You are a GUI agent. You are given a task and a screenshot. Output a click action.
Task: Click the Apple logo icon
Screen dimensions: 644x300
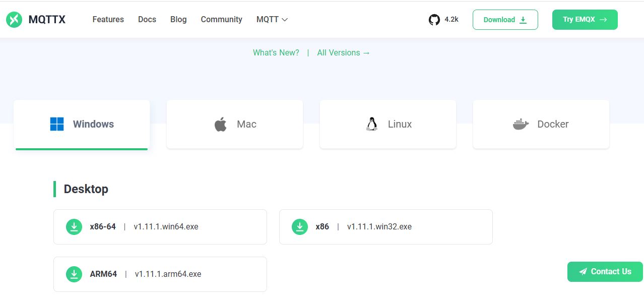220,124
